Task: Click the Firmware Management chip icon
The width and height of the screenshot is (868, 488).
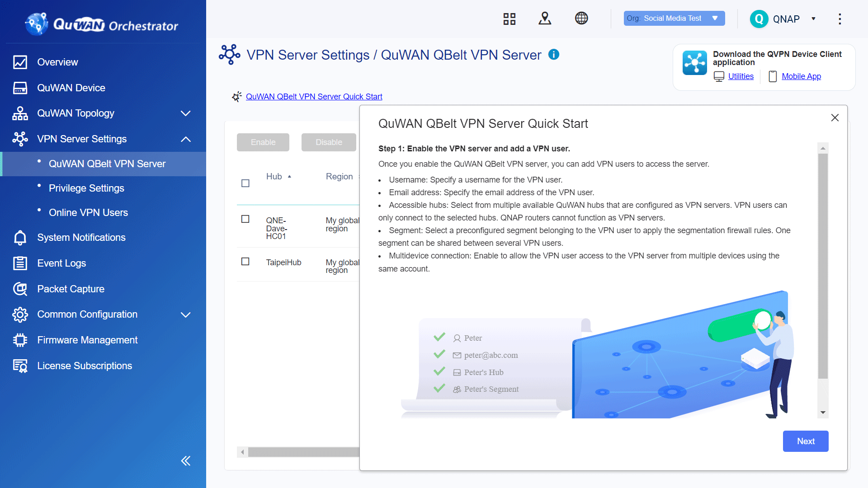Action: click(x=20, y=340)
